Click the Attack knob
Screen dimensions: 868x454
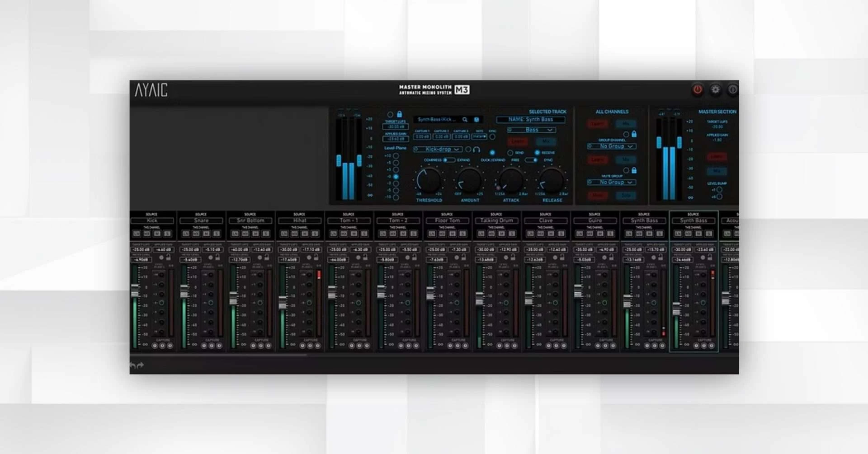[511, 180]
